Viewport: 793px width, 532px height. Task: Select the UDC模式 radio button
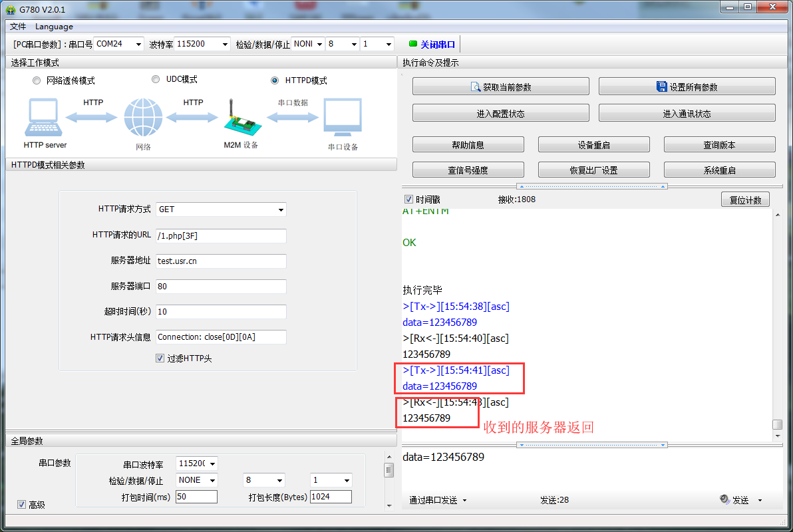pos(156,79)
